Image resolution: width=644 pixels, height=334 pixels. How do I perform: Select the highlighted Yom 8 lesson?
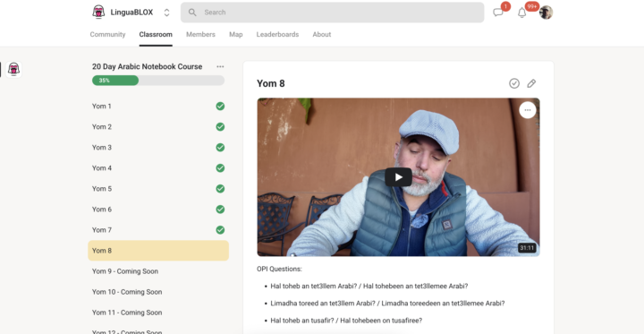point(158,251)
